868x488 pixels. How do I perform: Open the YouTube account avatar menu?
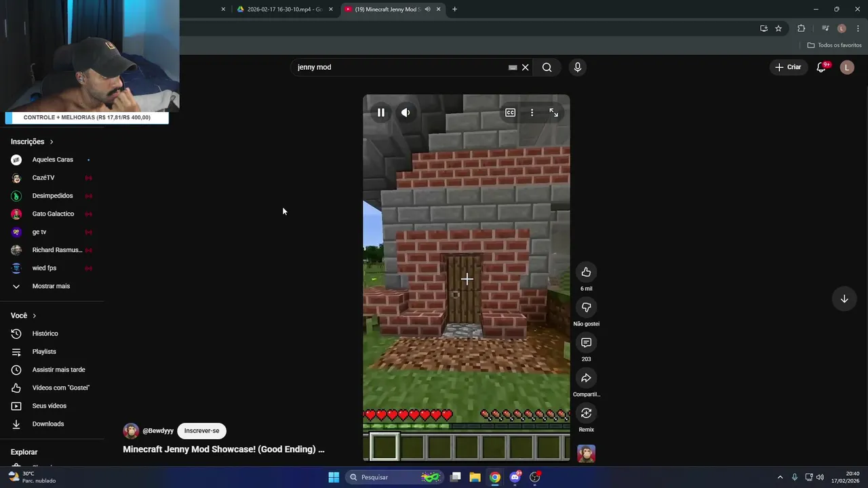pos(847,67)
